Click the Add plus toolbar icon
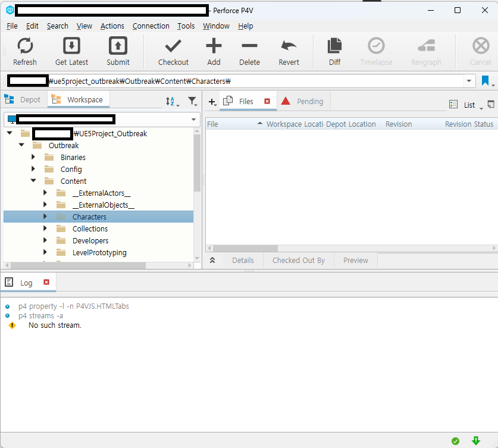Image resolution: width=498 pixels, height=448 pixels. click(214, 46)
